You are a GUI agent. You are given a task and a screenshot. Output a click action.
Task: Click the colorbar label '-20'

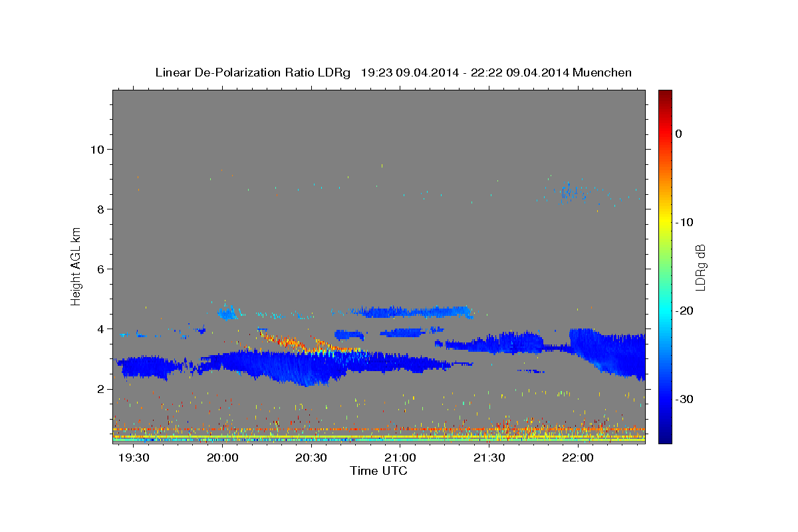tap(685, 311)
